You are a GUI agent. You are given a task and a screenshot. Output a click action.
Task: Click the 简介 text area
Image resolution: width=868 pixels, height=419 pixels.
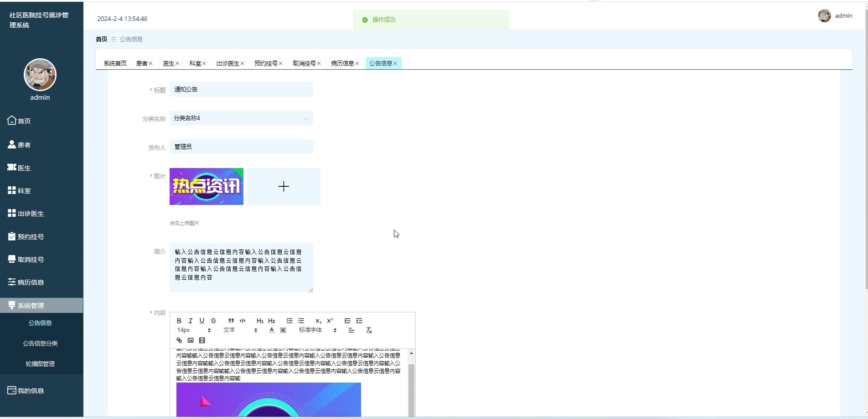241,268
